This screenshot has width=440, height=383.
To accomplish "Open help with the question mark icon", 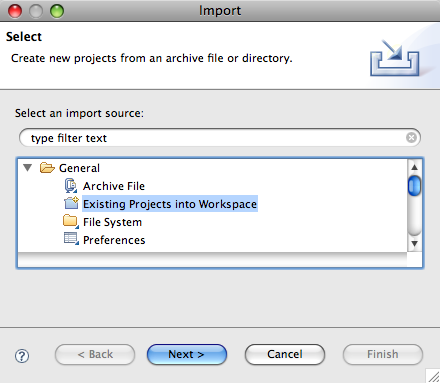I will [x=22, y=356].
